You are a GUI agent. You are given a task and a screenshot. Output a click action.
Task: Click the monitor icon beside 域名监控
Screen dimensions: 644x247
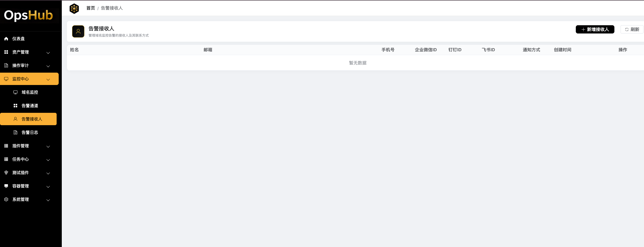click(15, 92)
